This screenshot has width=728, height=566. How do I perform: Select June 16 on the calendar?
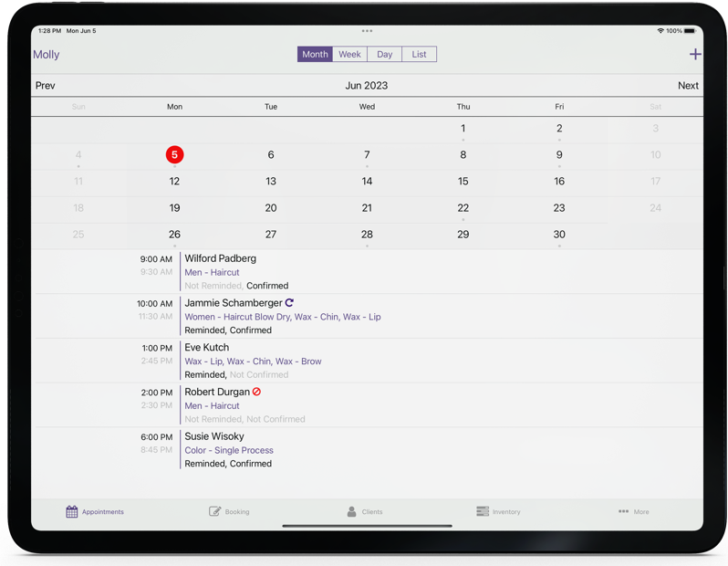pos(559,182)
